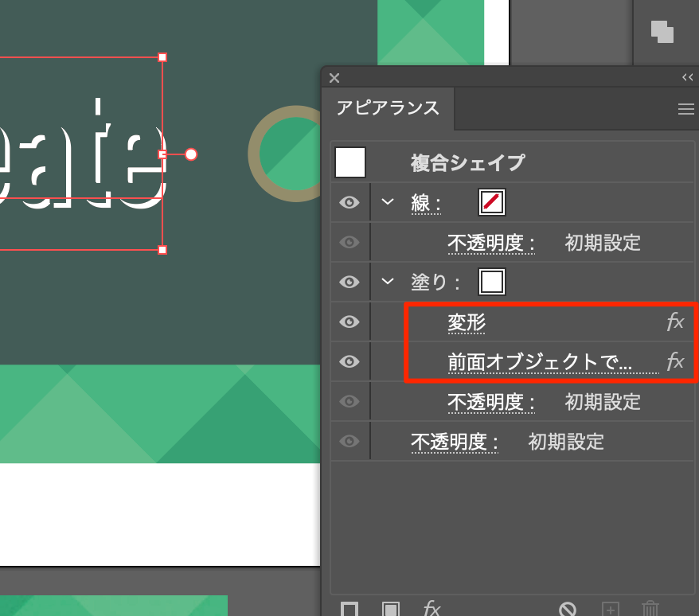The height and width of the screenshot is (616, 699).
Task: Click fx icon on 前面オブジェクトで row
Action: click(x=675, y=362)
